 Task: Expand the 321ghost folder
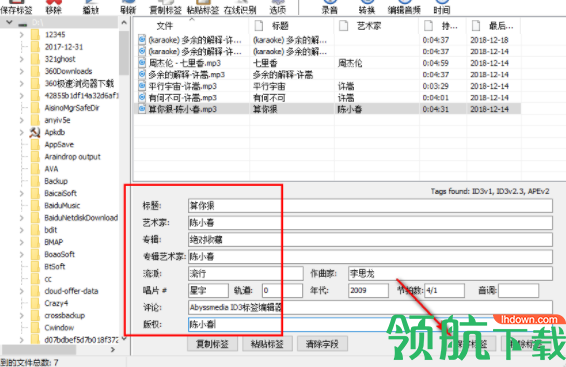(x=22, y=59)
